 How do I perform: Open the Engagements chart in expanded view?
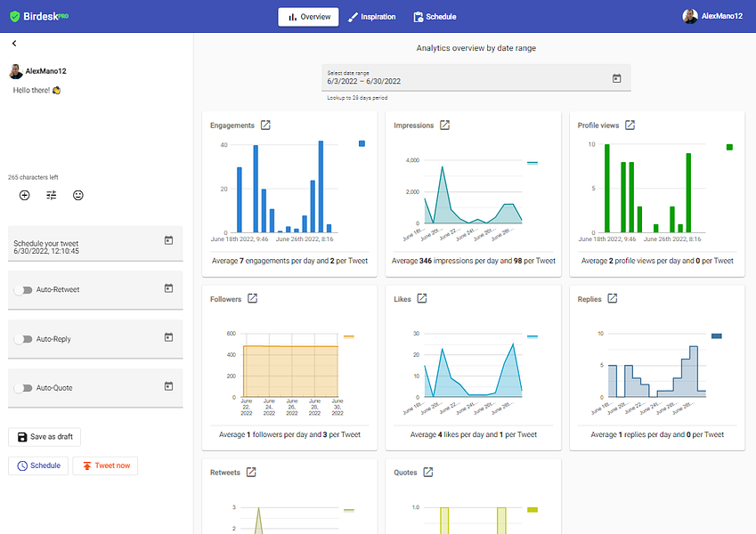click(265, 125)
